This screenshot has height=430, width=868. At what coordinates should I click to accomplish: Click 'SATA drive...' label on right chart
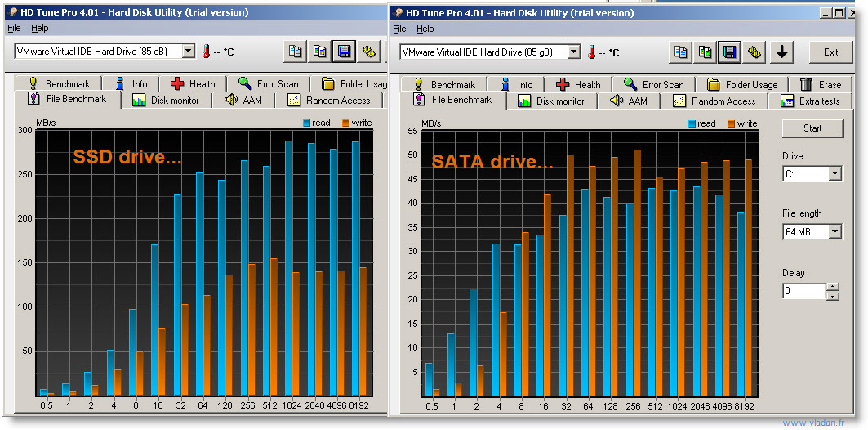pyautogui.click(x=492, y=162)
